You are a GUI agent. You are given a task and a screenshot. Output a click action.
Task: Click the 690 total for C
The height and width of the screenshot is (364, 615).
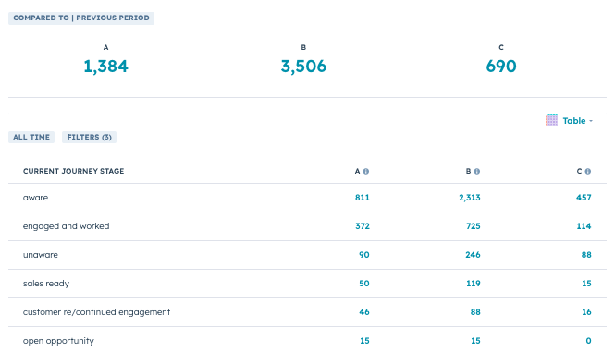tap(501, 67)
